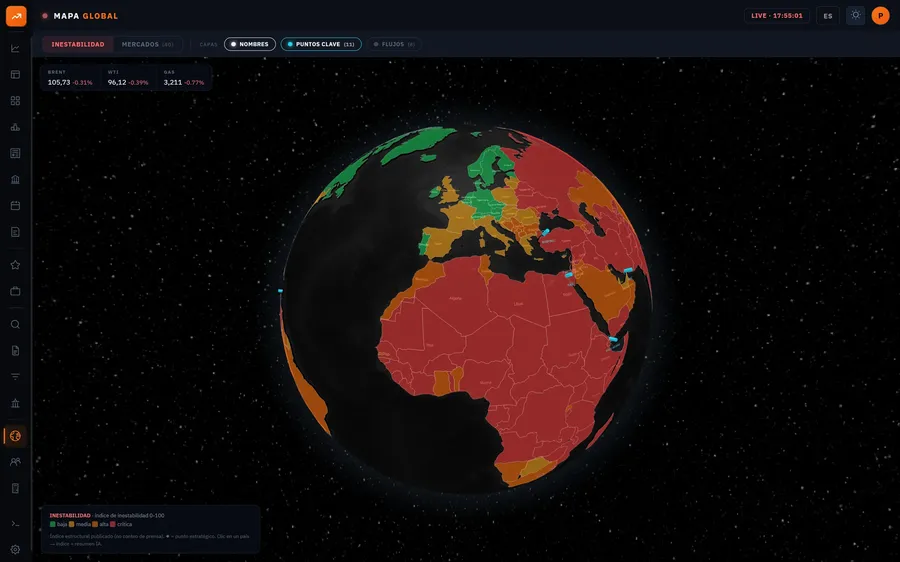This screenshot has width=900, height=562.
Task: Click the green baja legend swatch
Action: click(x=53, y=524)
